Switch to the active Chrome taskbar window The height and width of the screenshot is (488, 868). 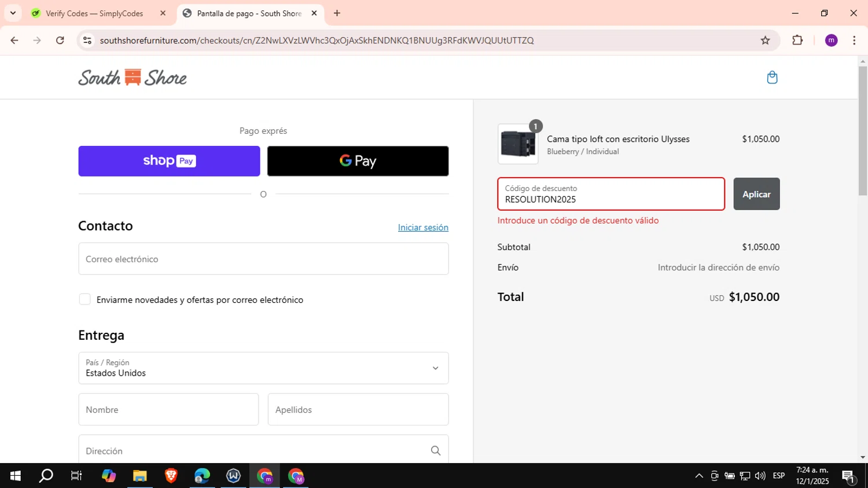[264, 476]
